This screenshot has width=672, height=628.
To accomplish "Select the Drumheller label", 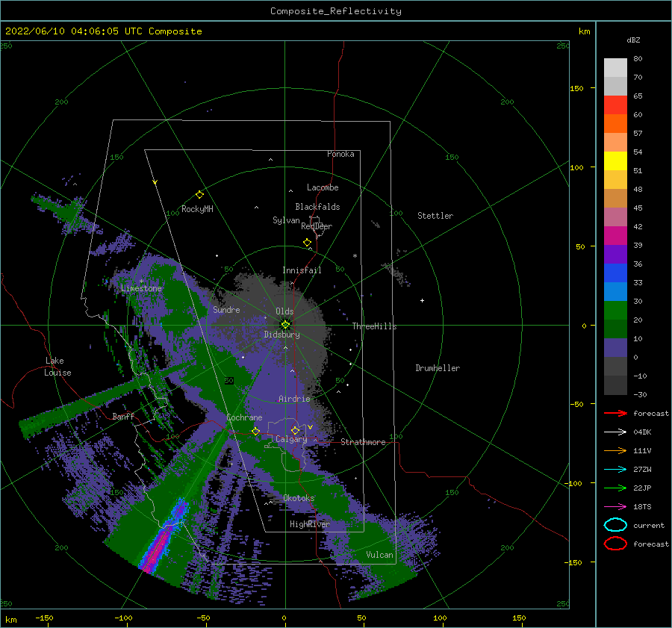I will click(x=438, y=368).
